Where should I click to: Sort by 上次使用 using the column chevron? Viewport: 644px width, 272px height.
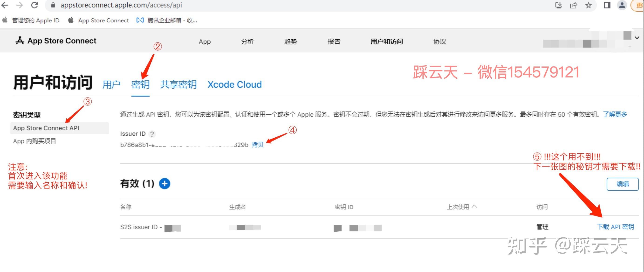[x=474, y=207]
